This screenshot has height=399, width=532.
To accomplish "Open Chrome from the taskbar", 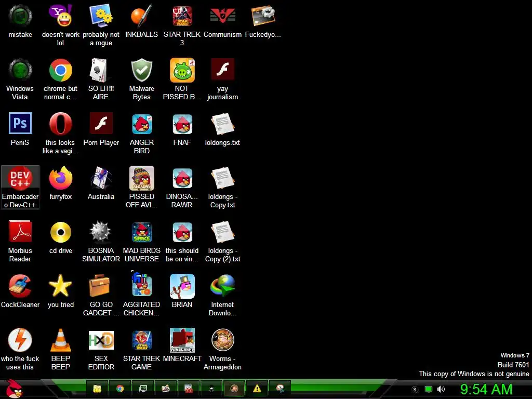I will pos(120,389).
